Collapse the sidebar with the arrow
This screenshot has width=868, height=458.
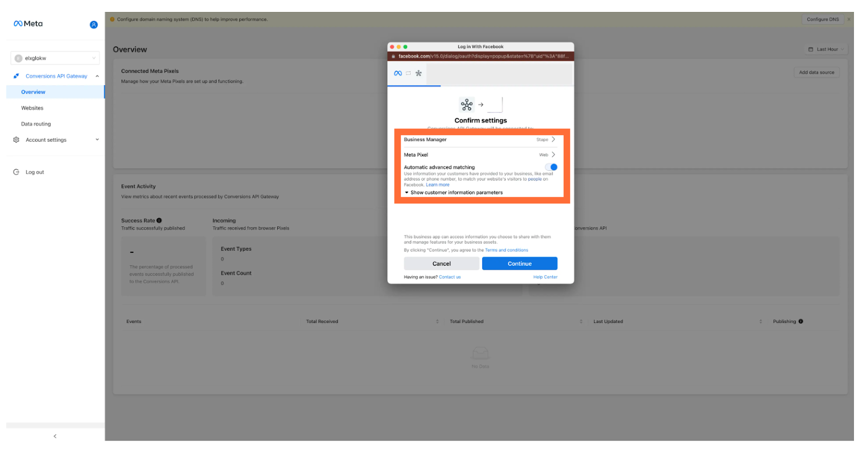point(55,436)
